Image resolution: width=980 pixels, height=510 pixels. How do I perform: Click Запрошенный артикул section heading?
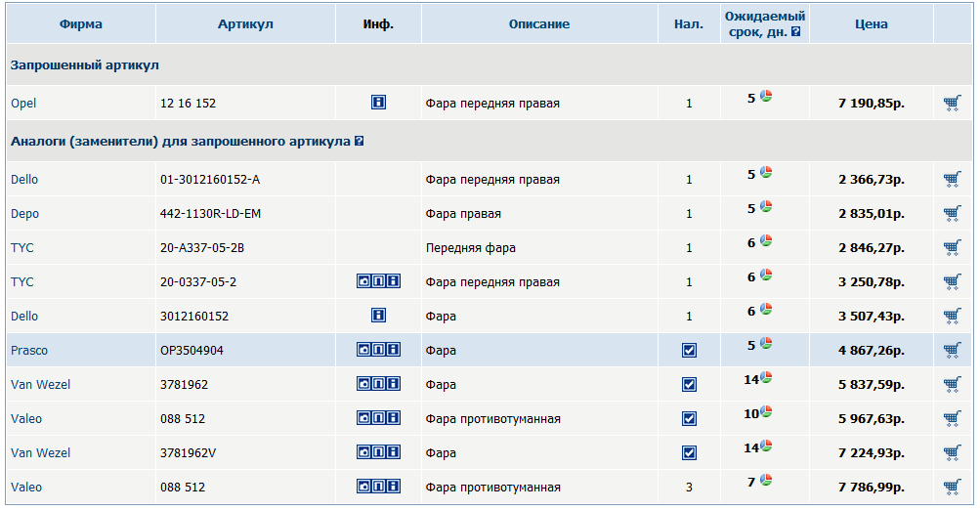tap(84, 65)
